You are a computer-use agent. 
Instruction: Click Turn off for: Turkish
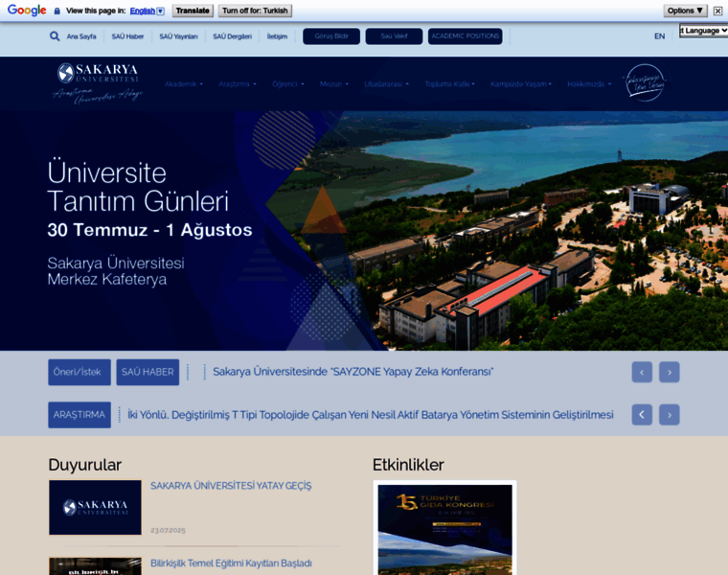pos(255,11)
